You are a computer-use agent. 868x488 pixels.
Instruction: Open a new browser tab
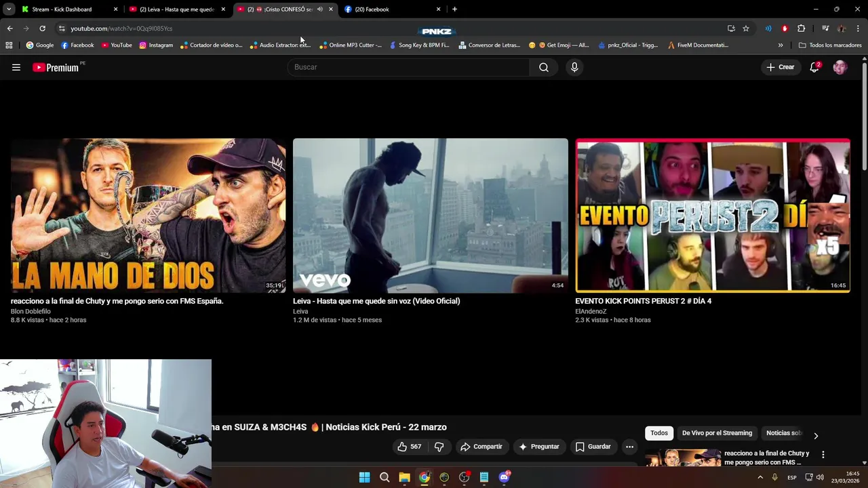pos(454,9)
